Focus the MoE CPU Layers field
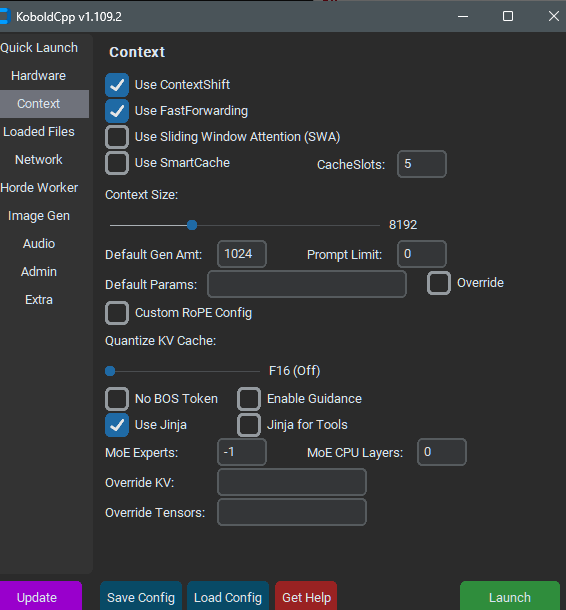The width and height of the screenshot is (566, 610). tap(442, 452)
